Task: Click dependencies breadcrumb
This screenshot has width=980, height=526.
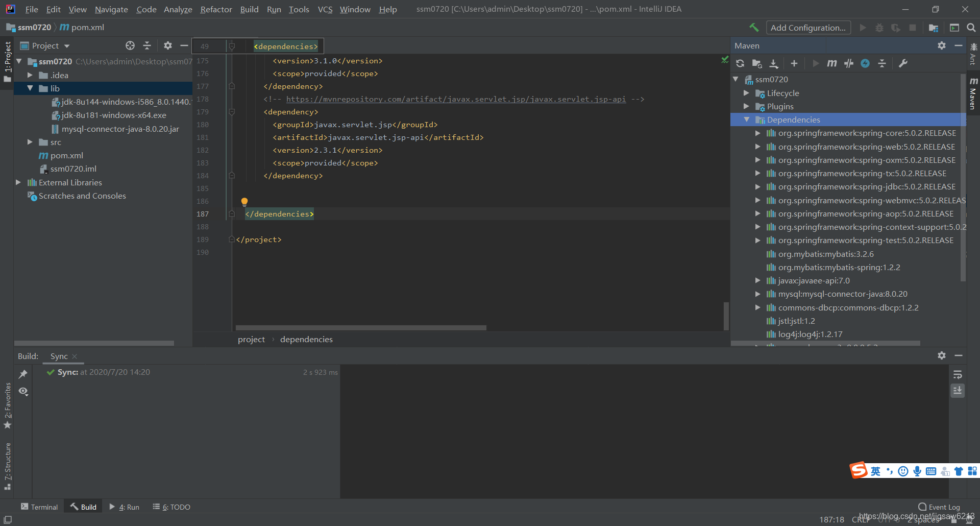Action: [x=306, y=339]
